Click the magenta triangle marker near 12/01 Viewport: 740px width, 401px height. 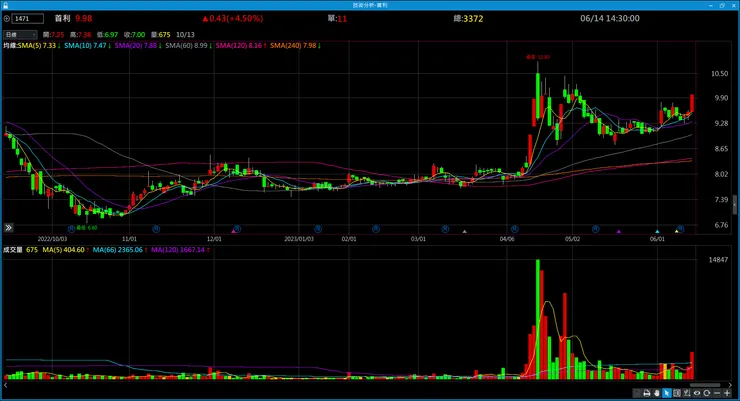[x=233, y=231]
